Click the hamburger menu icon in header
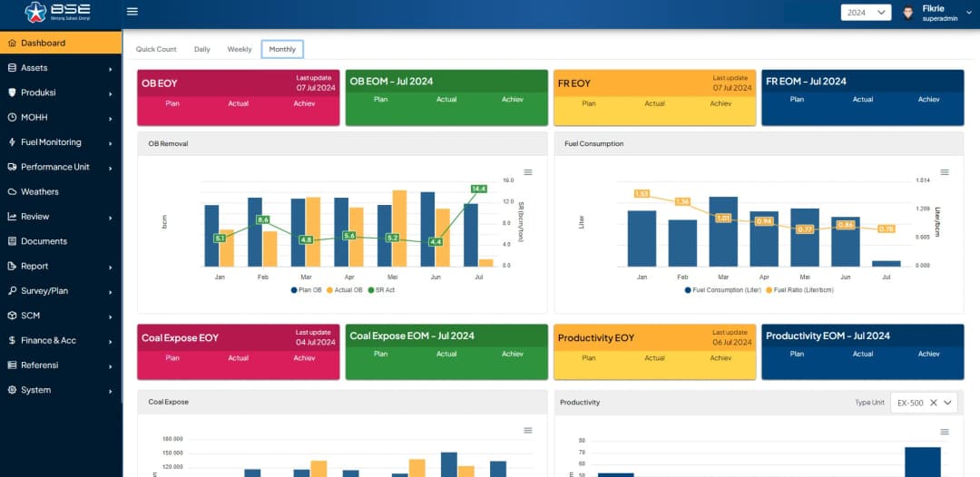The image size is (980, 477). tap(132, 12)
